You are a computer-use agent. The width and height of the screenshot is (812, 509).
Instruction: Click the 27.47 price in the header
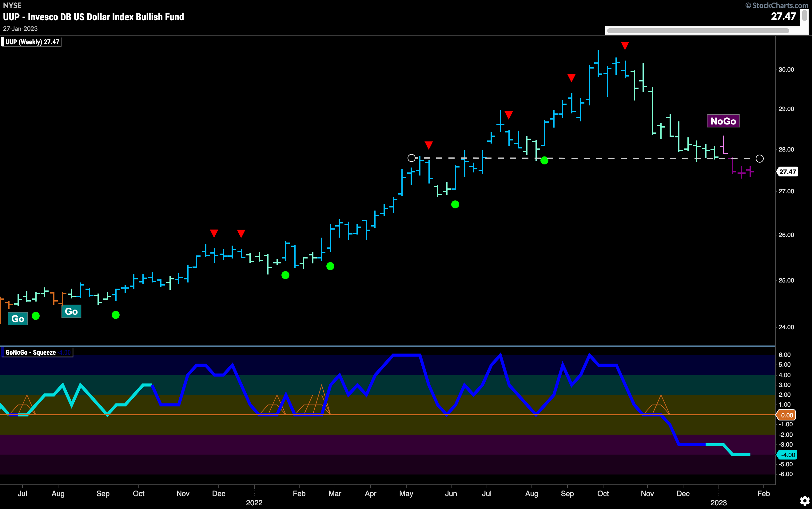coord(783,16)
